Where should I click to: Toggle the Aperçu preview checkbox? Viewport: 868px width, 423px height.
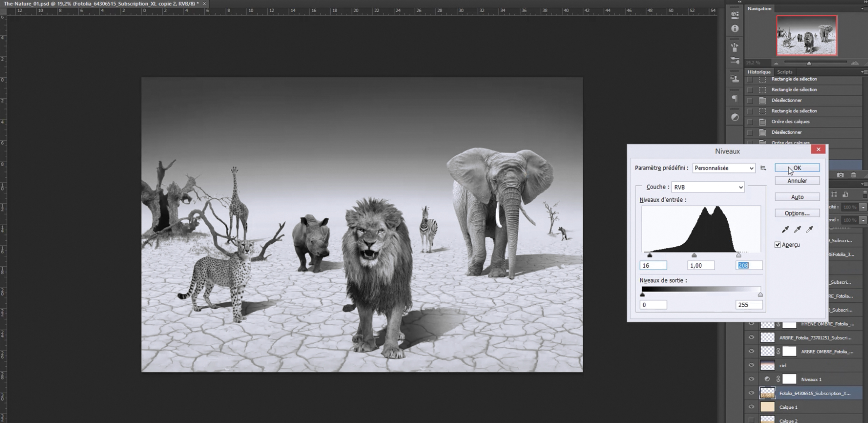coord(777,245)
